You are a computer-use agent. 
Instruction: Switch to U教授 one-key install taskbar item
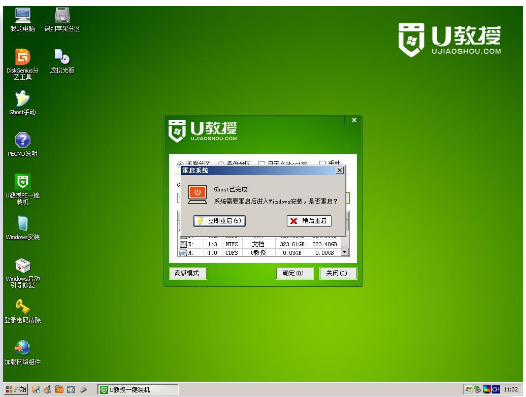coord(138,390)
